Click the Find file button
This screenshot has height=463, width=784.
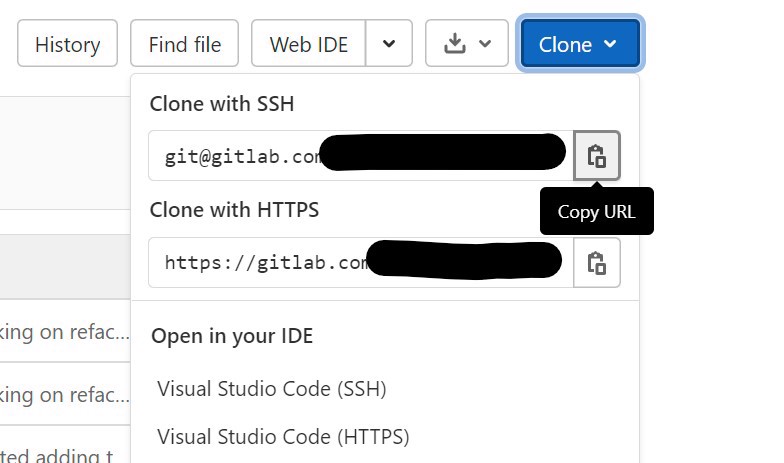pos(184,44)
